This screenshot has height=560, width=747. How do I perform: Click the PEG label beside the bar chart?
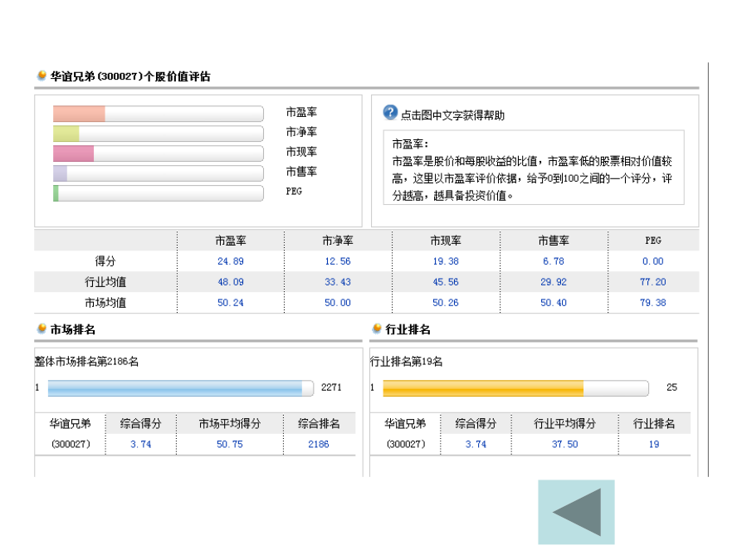coord(294,192)
